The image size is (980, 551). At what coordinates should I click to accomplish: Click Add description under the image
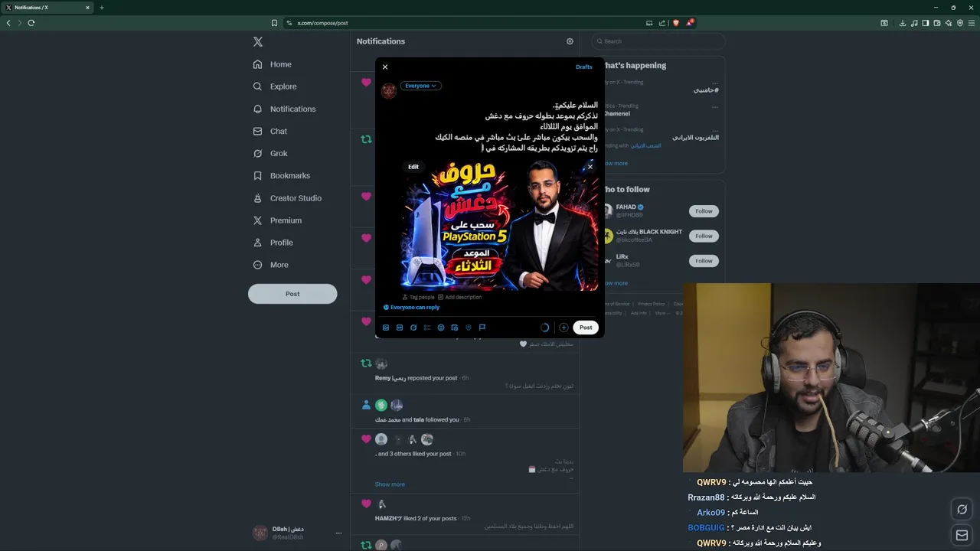coord(460,297)
